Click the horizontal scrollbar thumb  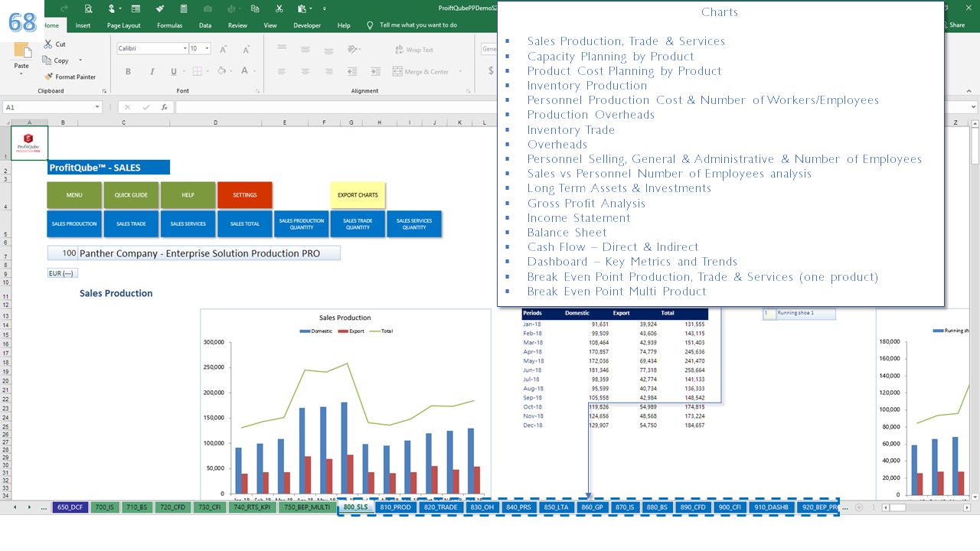coord(897,507)
